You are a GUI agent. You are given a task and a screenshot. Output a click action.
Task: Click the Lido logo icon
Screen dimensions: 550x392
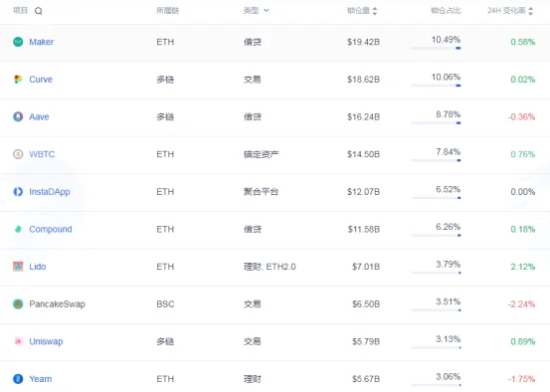tap(18, 267)
